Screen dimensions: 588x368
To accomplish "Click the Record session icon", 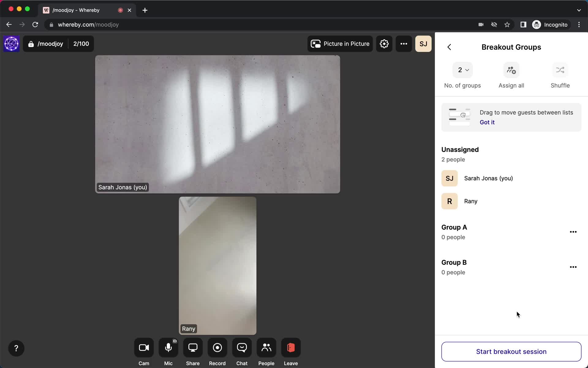I will (217, 348).
